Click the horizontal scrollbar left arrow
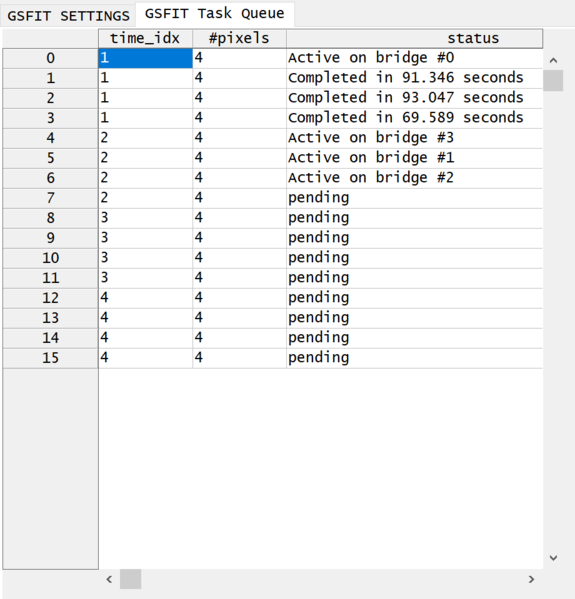Viewport: 575px width, 599px height. [x=109, y=579]
